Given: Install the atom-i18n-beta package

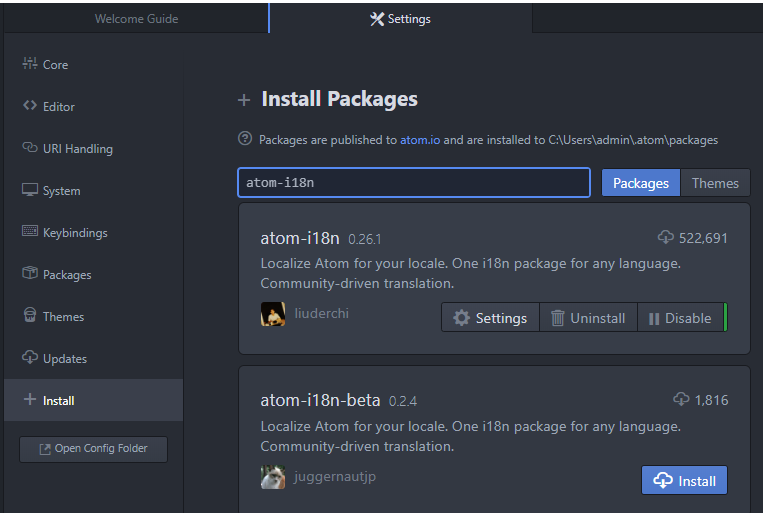Looking at the screenshot, I should [684, 480].
